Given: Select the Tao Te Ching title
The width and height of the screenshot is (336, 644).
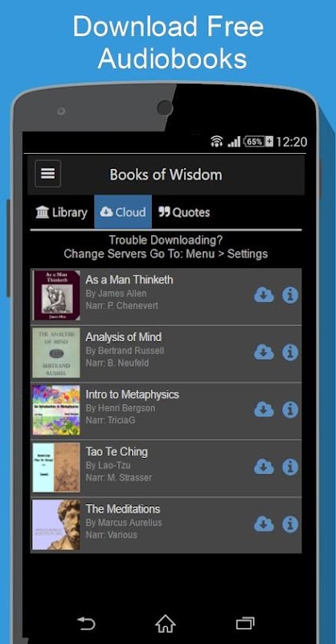Looking at the screenshot, I should pyautogui.click(x=117, y=452).
